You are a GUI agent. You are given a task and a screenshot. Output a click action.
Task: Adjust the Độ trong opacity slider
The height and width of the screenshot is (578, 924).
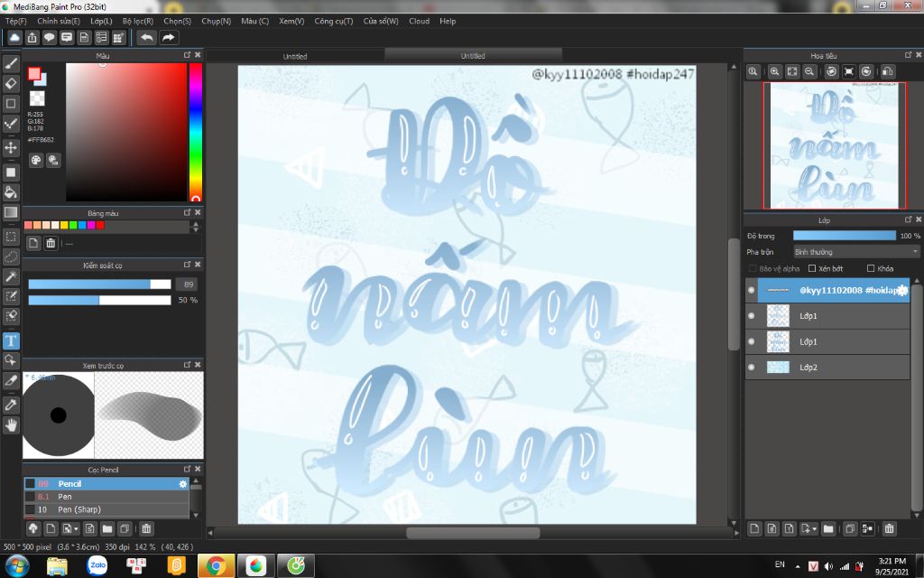coord(844,236)
